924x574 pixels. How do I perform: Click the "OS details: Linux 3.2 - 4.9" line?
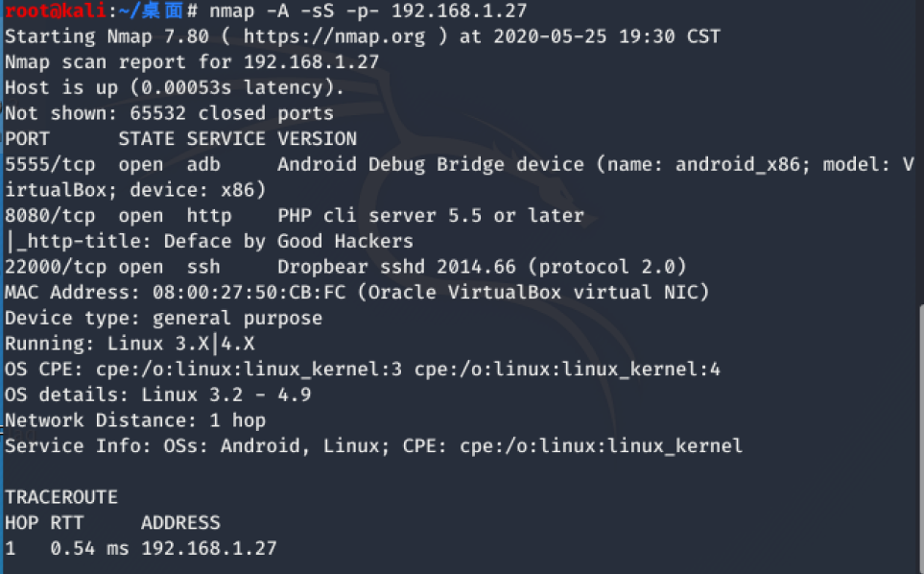click(x=158, y=395)
